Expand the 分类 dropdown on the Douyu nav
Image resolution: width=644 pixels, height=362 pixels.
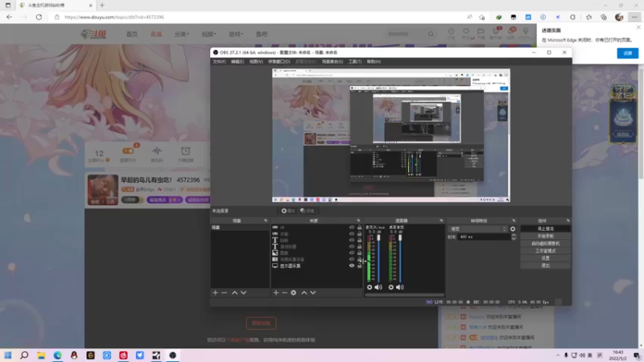pos(182,34)
